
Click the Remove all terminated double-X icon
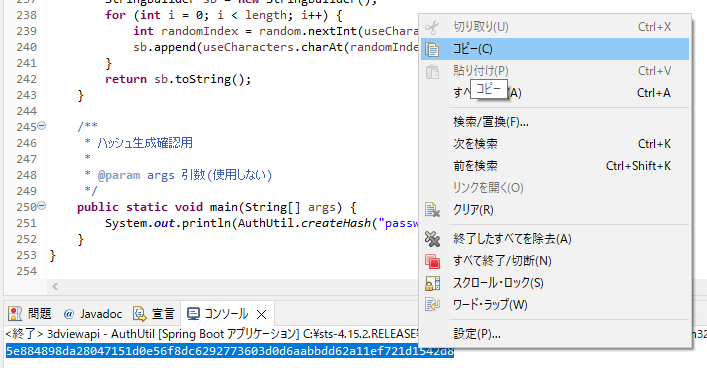[x=432, y=239]
